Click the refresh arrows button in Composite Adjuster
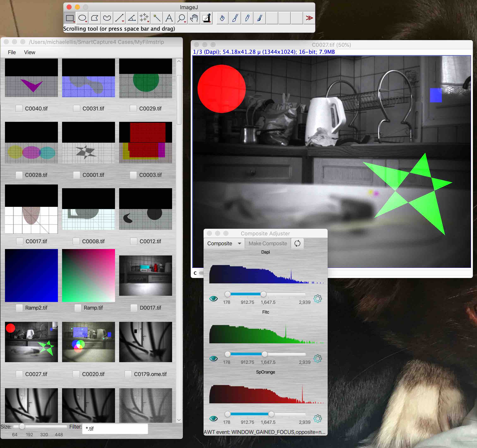The image size is (477, 448). pyautogui.click(x=297, y=243)
